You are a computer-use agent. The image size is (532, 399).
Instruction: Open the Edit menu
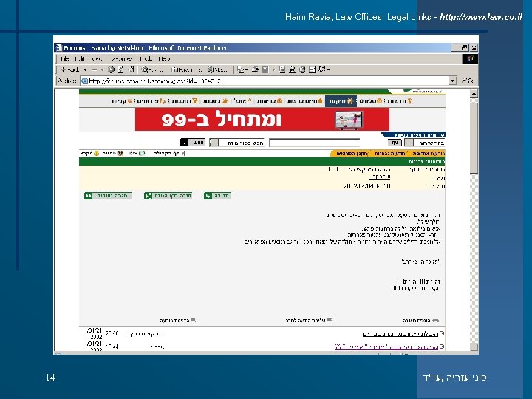tap(80, 58)
